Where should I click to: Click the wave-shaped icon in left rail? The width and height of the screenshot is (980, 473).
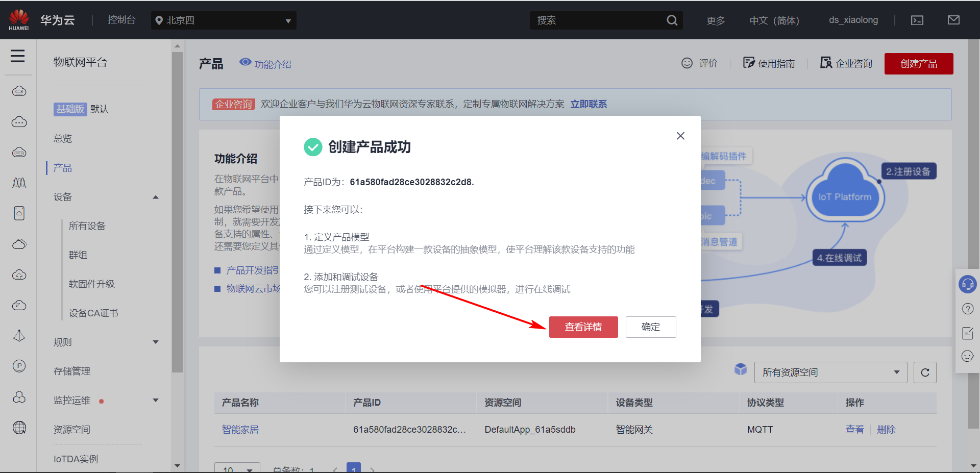(19, 183)
